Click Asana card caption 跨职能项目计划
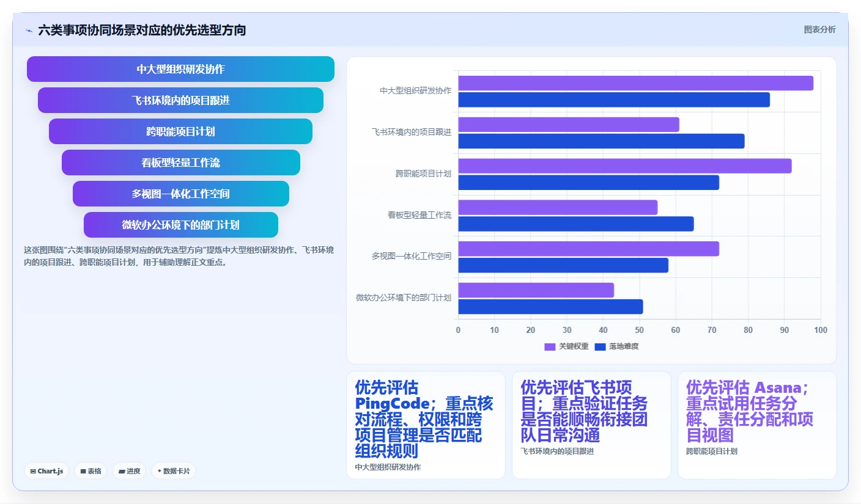861x504 pixels. point(712,451)
